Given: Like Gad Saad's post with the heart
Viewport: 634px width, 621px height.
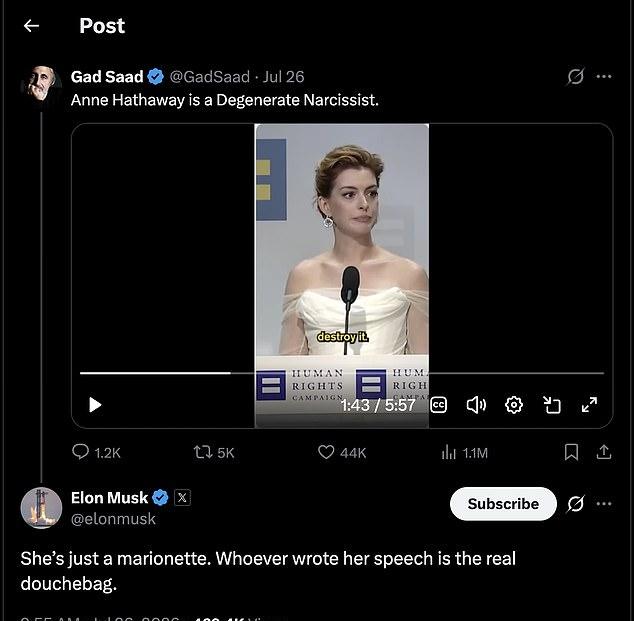Looking at the screenshot, I should point(342,452).
